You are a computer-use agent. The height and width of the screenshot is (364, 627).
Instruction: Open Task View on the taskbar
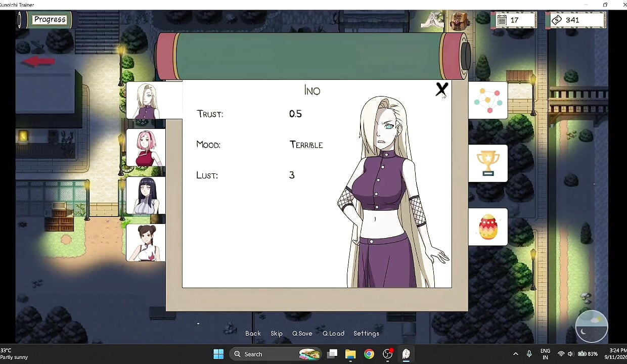click(332, 354)
